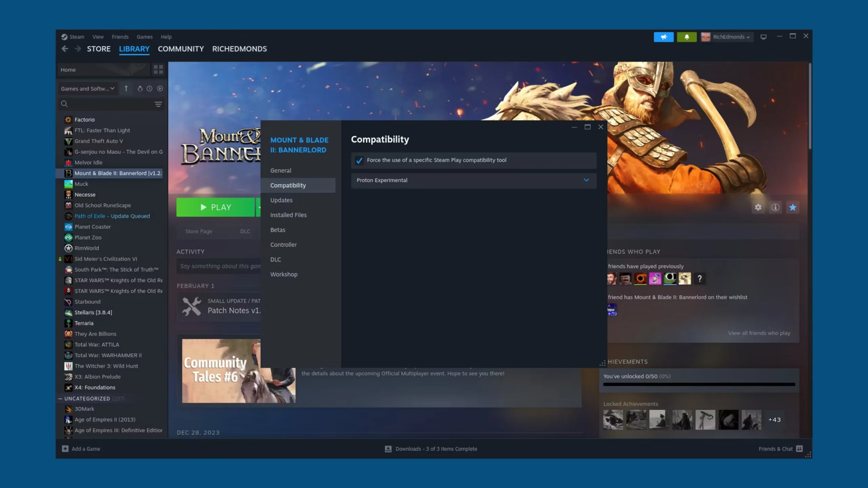Open the View menu
Image resolution: width=868 pixels, height=488 pixels.
(98, 37)
